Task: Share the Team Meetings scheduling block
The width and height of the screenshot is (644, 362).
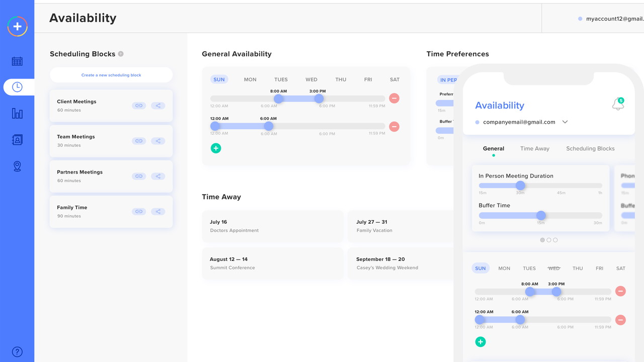Action: click(158, 141)
